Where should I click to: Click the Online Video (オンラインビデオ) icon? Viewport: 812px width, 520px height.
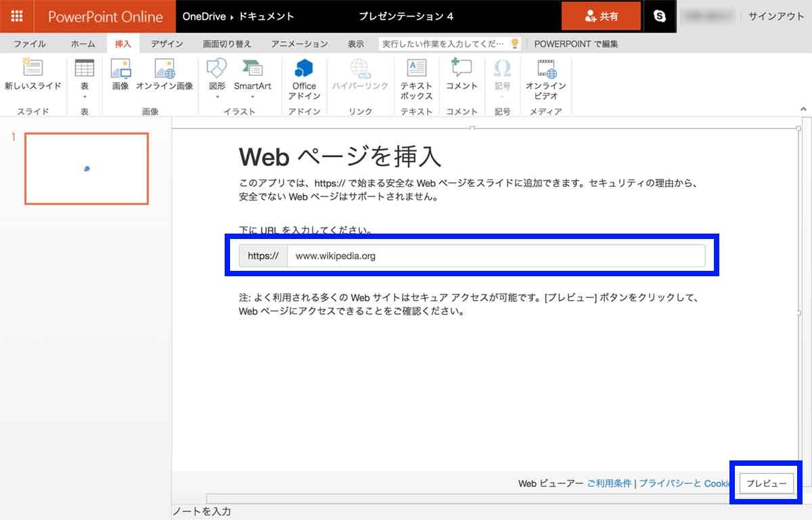[x=546, y=69]
